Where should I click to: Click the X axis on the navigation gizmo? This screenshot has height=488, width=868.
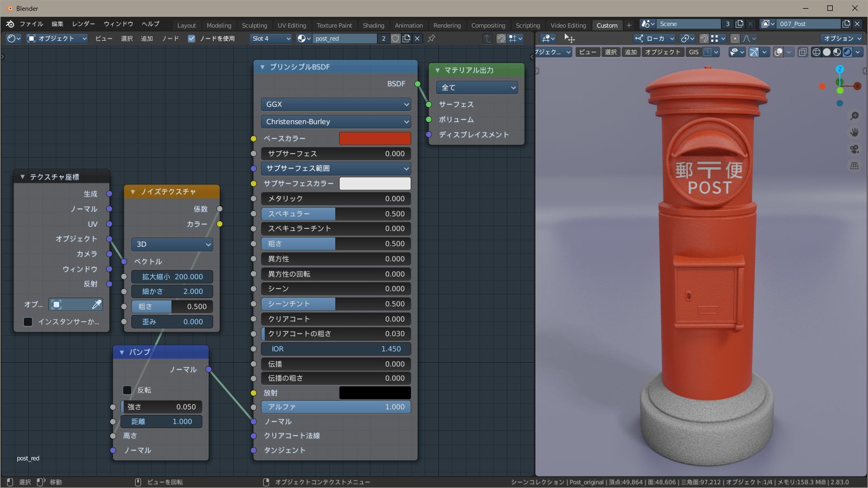857,86
